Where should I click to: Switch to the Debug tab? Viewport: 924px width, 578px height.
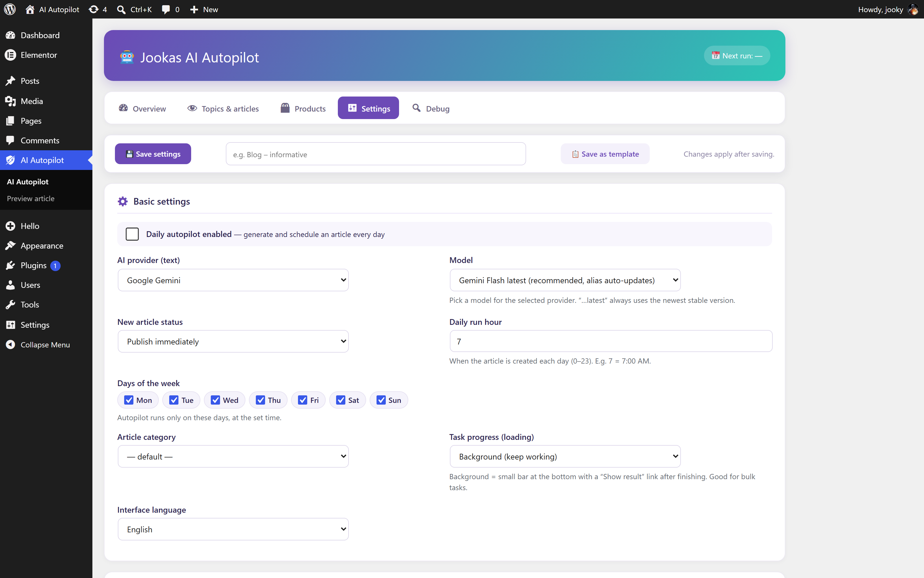[431, 108]
